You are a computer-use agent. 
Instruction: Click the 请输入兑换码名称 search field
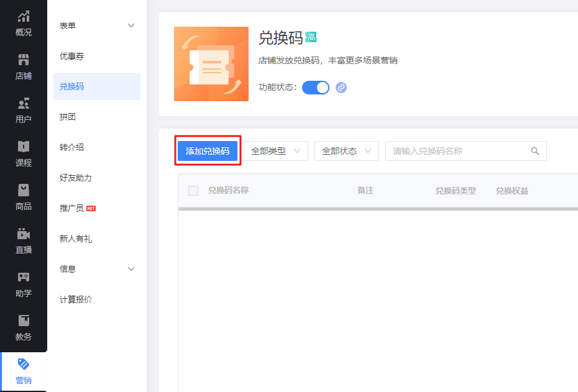466,151
